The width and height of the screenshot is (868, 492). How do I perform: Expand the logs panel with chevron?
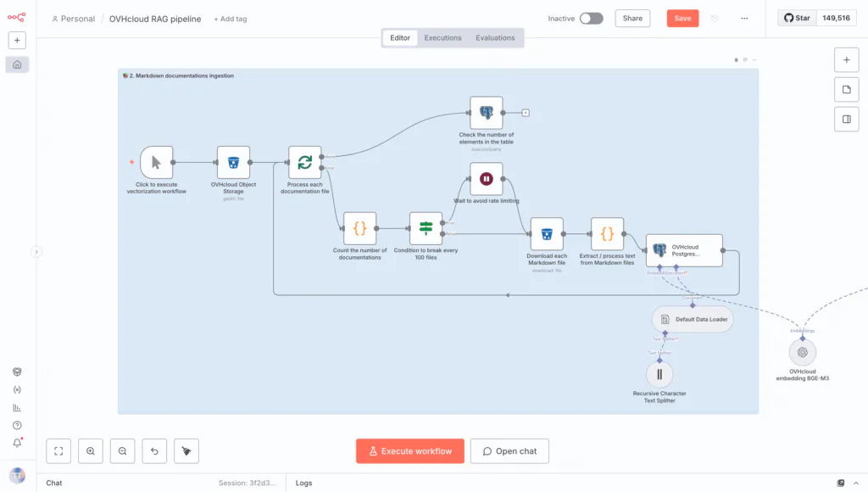pyautogui.click(x=856, y=484)
